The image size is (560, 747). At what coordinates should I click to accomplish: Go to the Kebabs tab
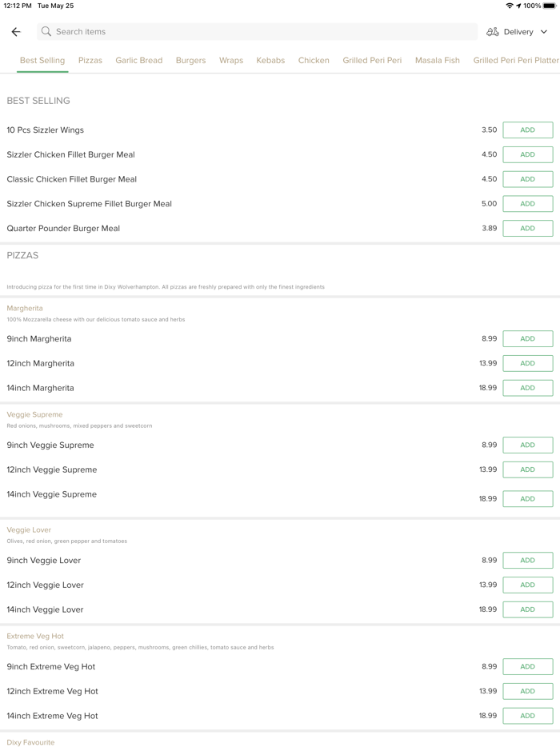[270, 60]
